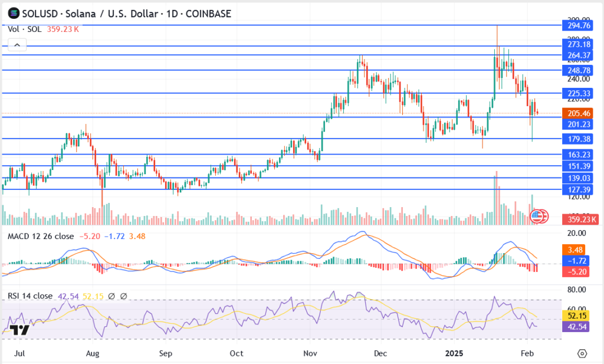Click the rightmost overlapping flag event marker
The height and width of the screenshot is (364, 604).
click(545, 216)
